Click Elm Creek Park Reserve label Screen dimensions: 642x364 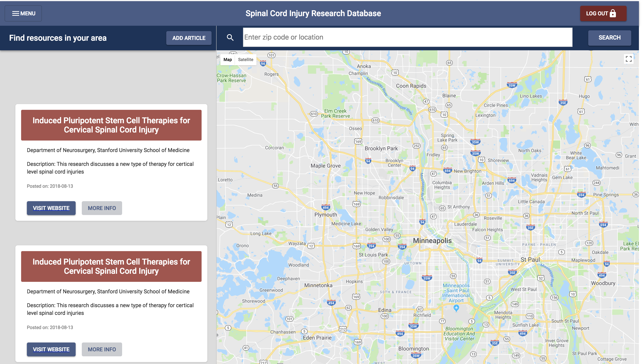(335, 113)
